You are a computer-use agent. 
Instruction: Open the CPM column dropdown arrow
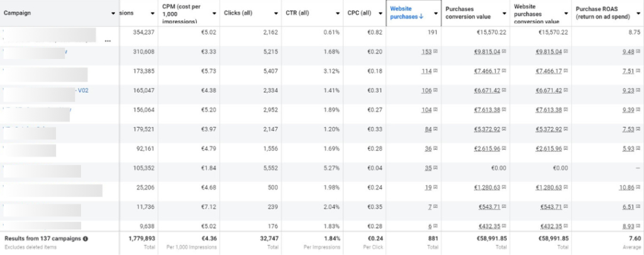click(214, 14)
